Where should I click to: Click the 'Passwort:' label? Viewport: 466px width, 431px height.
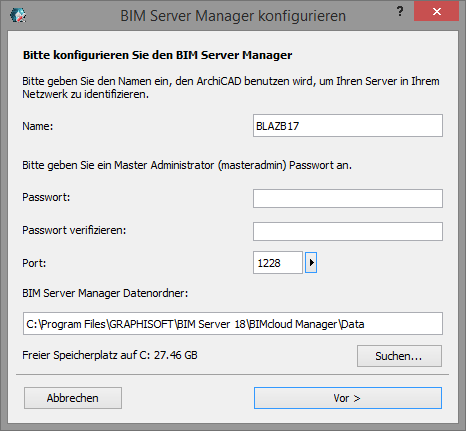click(46, 197)
